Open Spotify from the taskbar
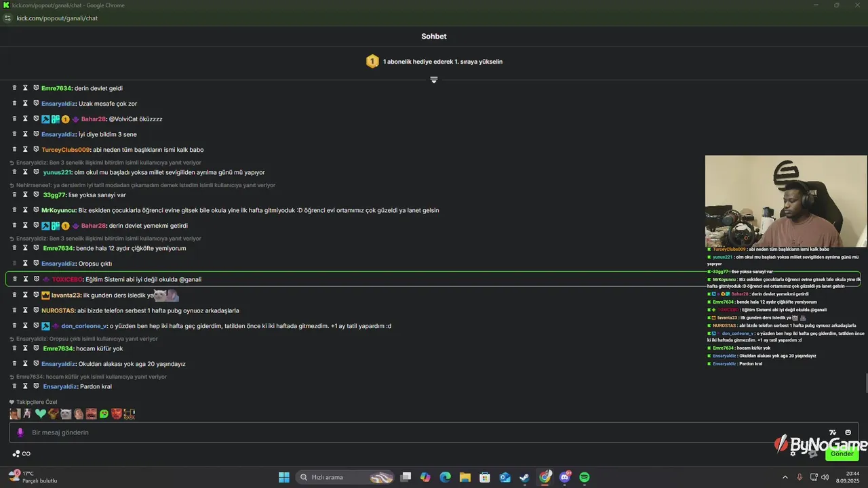The image size is (868, 488). (x=585, y=477)
